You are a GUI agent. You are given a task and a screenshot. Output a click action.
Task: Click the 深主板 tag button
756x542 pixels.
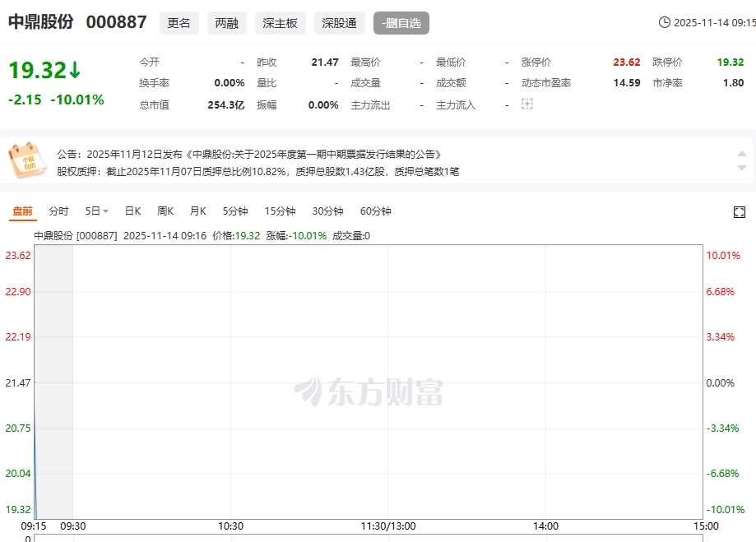point(281,23)
